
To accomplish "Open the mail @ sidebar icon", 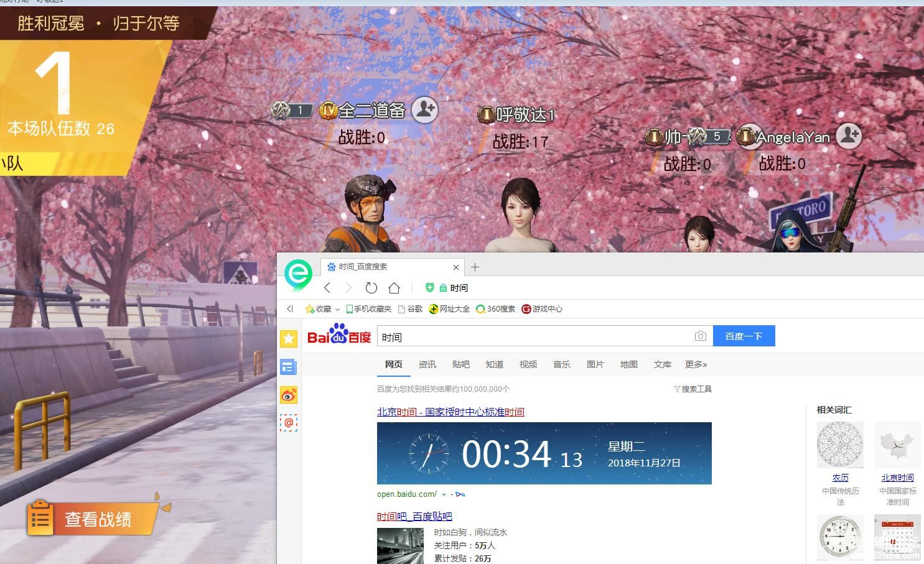I will [289, 423].
